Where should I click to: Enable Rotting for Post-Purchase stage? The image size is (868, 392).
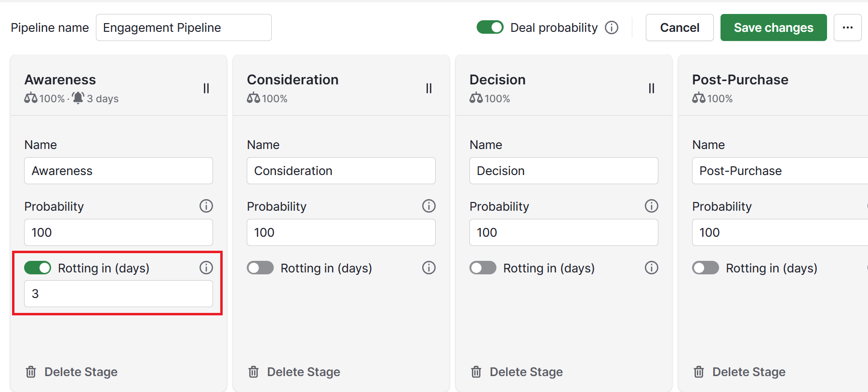706,268
